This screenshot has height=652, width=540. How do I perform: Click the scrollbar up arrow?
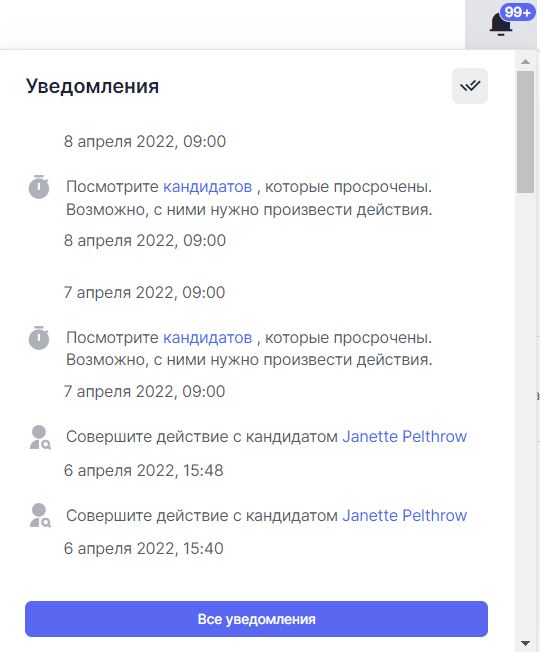click(x=525, y=62)
